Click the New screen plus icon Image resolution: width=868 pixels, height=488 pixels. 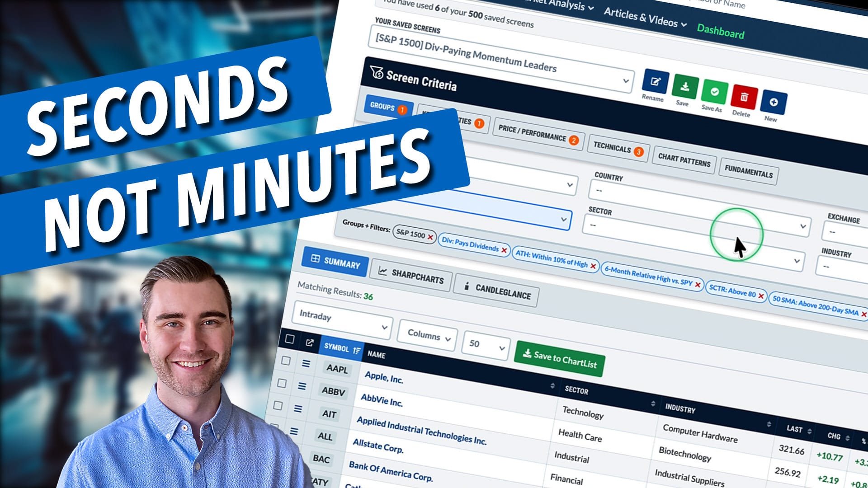point(774,102)
